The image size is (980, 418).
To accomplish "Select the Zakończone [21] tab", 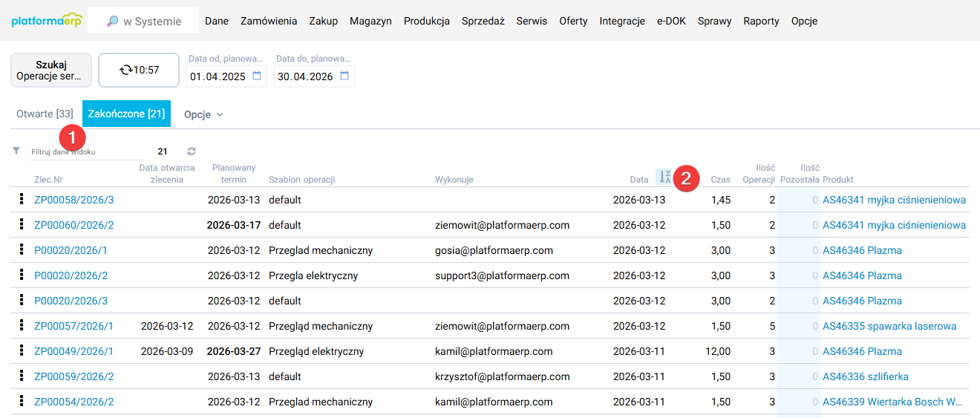I will click(126, 114).
